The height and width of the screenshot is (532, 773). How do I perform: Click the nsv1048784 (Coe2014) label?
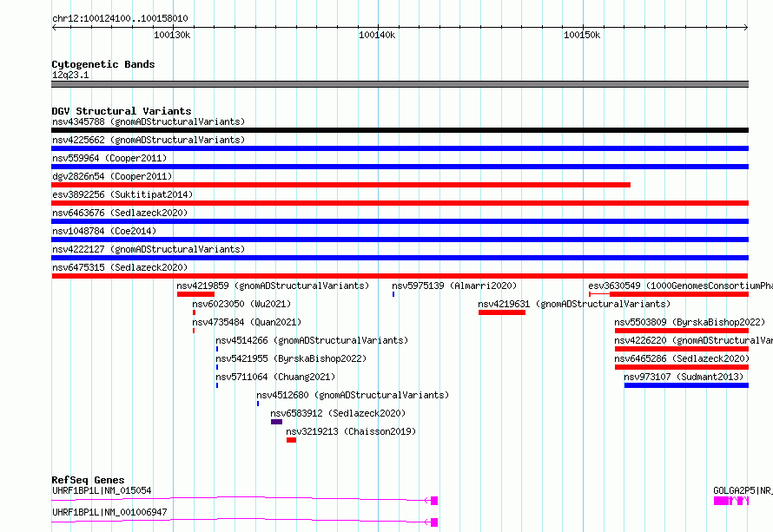point(104,231)
